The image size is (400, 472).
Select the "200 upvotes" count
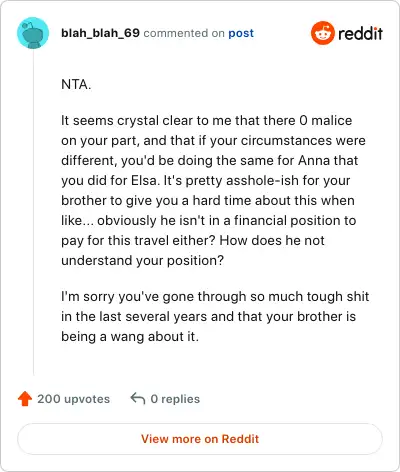(x=73, y=399)
